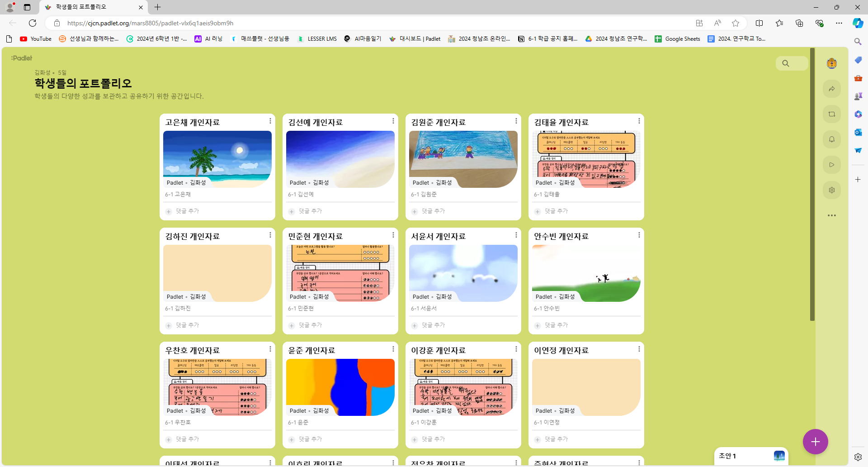This screenshot has height=467, width=868.
Task: Click the :Padlet logo
Action: 22,58
